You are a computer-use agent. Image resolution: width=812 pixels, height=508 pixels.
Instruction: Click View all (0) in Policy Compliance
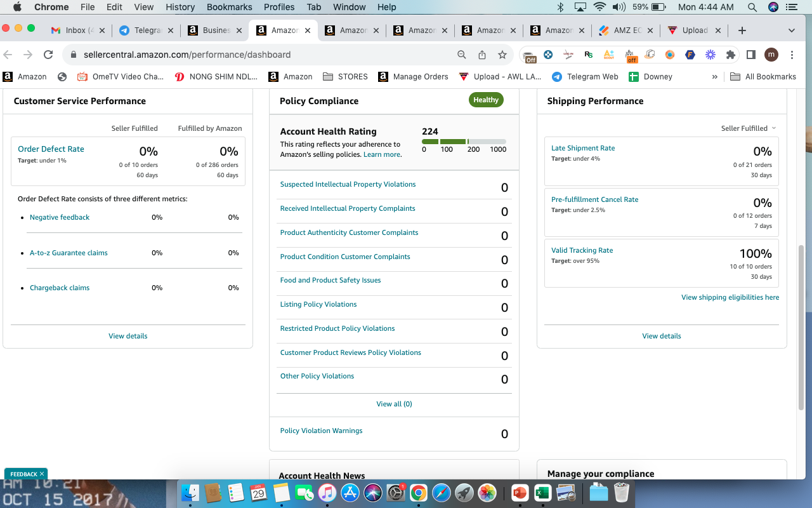(394, 404)
